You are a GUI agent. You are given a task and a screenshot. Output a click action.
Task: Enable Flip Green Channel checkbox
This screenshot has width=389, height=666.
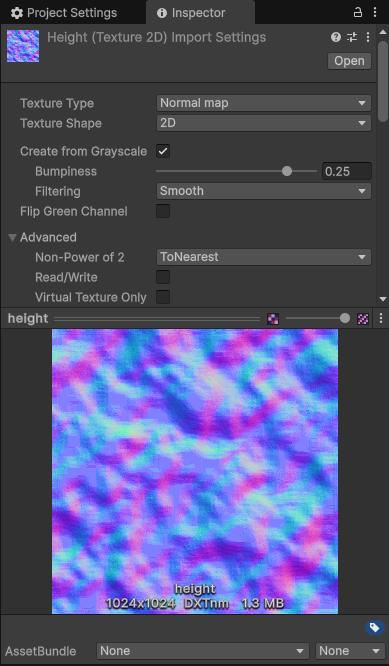163,211
